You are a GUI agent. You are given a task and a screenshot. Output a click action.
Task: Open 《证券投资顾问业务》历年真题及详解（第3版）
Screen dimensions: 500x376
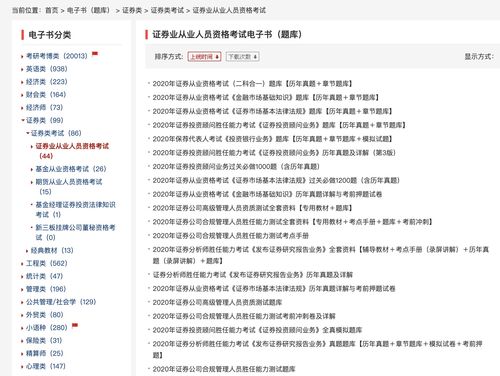coord(274,153)
